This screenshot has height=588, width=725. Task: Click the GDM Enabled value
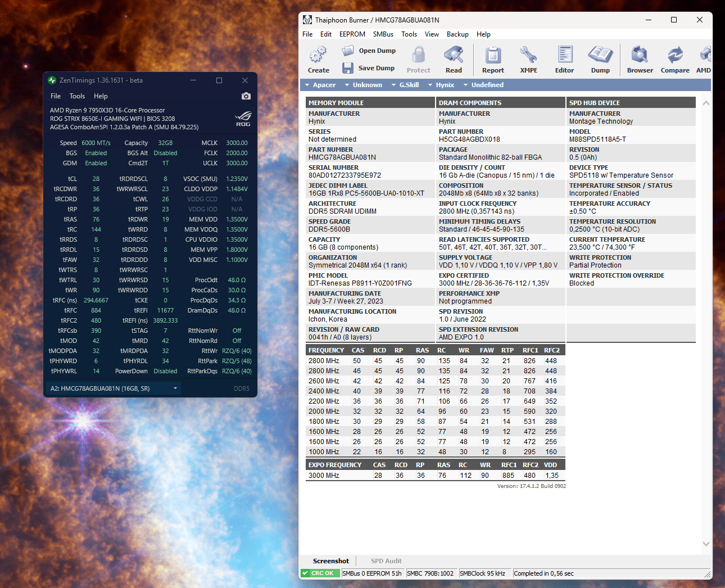click(96, 163)
